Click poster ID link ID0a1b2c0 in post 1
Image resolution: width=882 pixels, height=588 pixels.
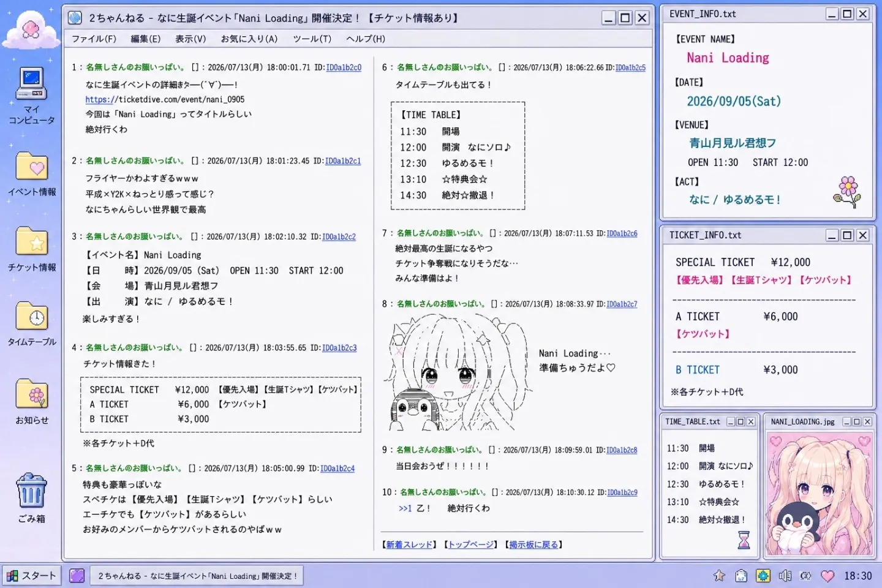(344, 67)
